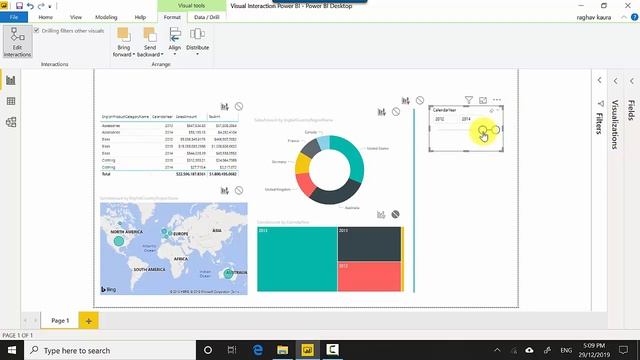The height and width of the screenshot is (360, 640).
Task: Click the CalendarYear column header in table
Action: click(162, 117)
